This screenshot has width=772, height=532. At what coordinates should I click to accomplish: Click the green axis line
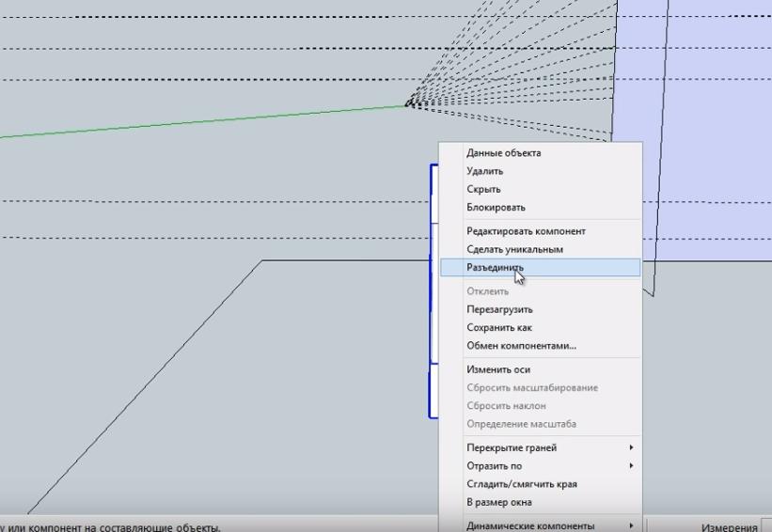tap(188, 122)
